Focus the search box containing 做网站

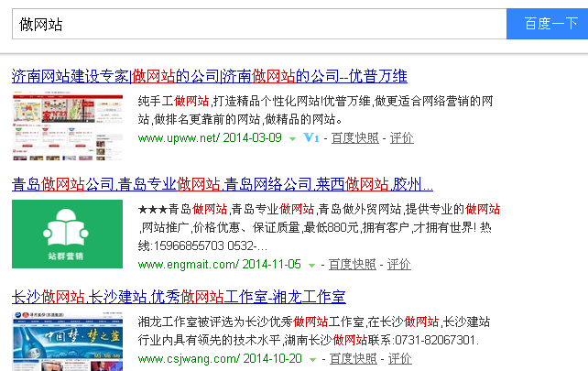(x=258, y=24)
